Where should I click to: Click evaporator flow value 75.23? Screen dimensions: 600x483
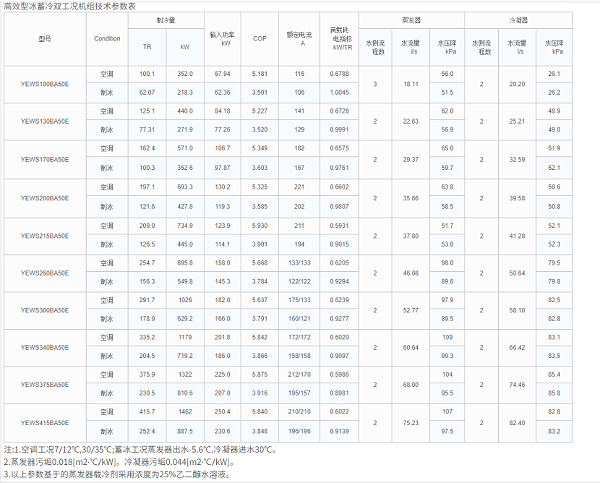411,423
